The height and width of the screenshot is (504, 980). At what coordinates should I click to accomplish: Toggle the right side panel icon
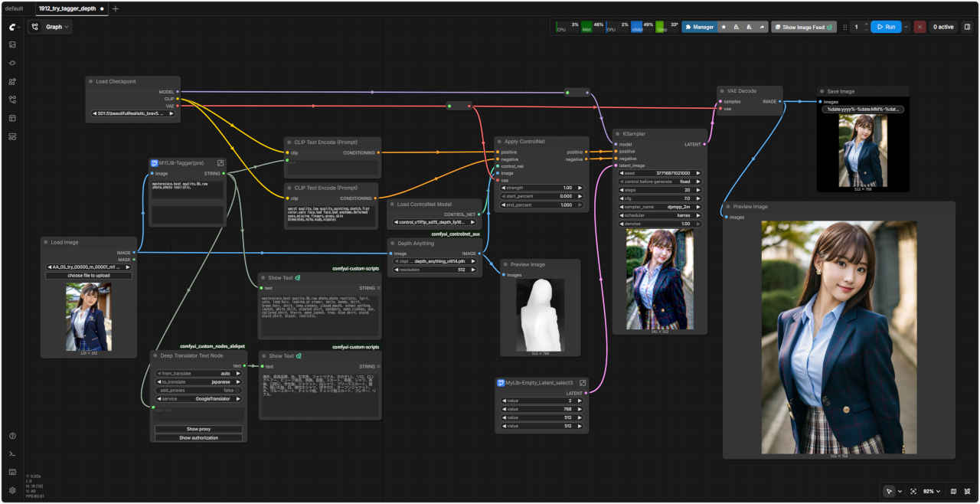(x=967, y=27)
